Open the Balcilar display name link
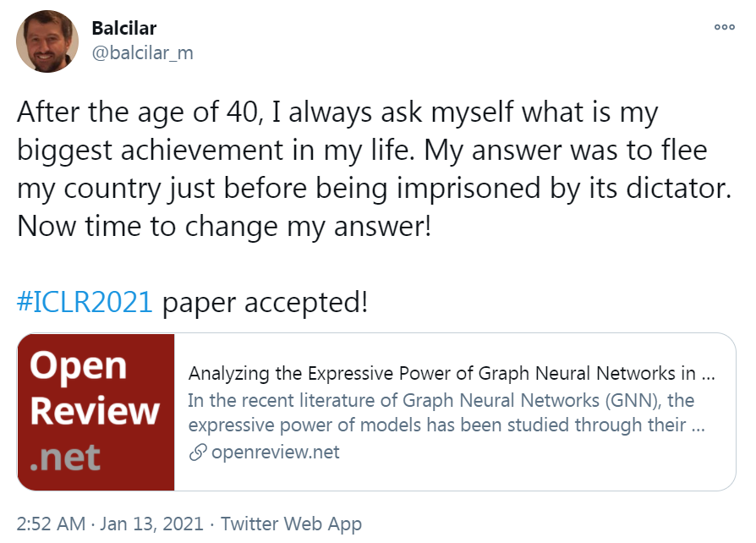The height and width of the screenshot is (543, 756). point(123,29)
